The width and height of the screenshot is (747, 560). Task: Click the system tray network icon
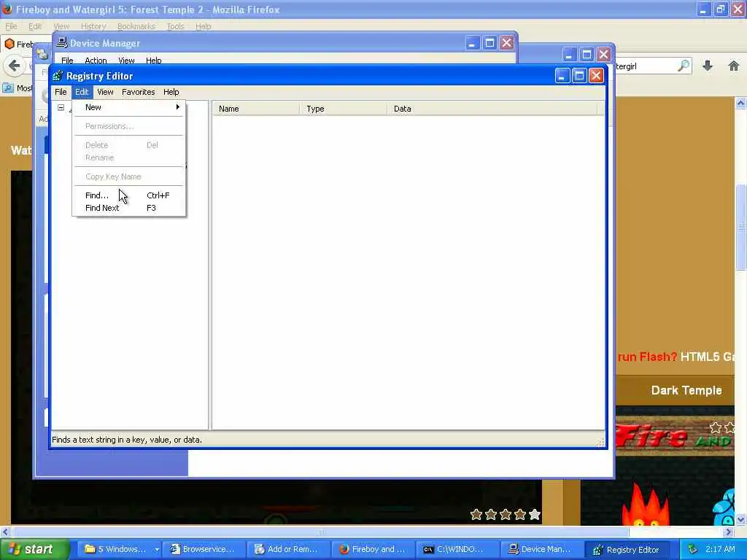point(693,549)
